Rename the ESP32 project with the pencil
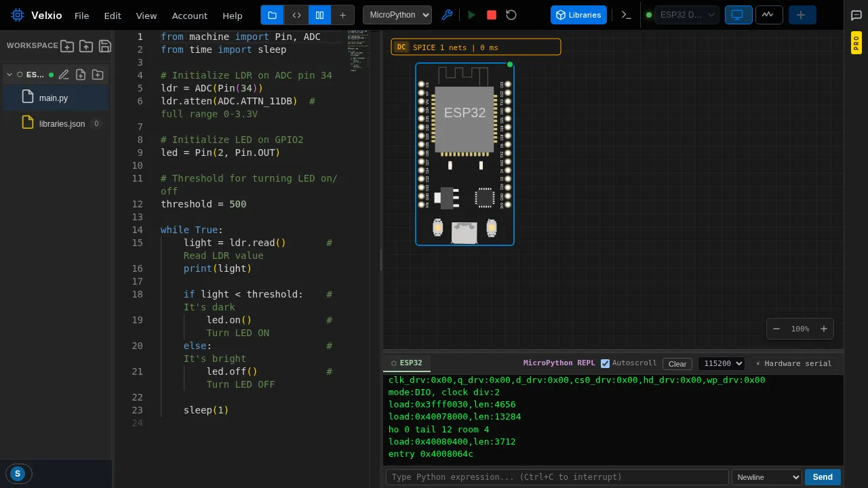The height and width of the screenshot is (488, 868). coord(64,75)
